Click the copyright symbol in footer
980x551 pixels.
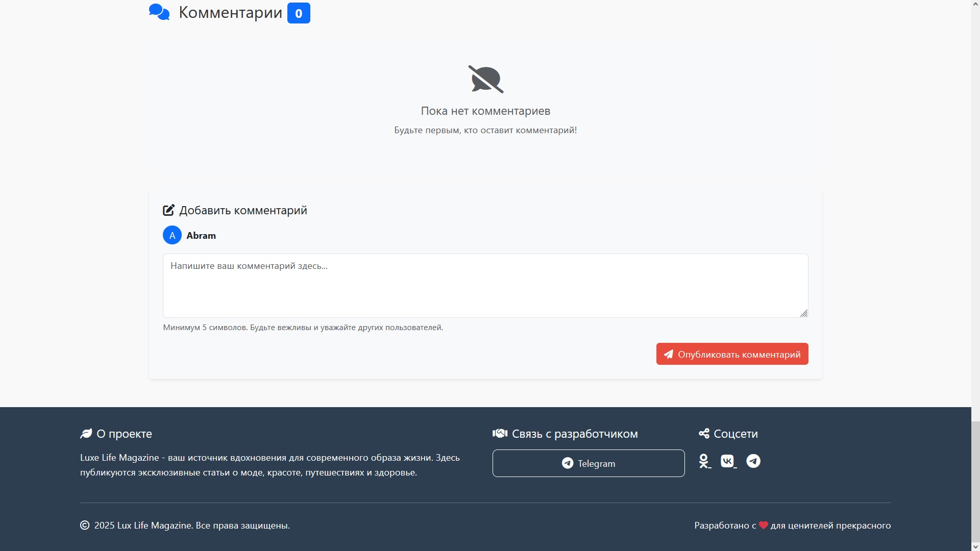(85, 525)
